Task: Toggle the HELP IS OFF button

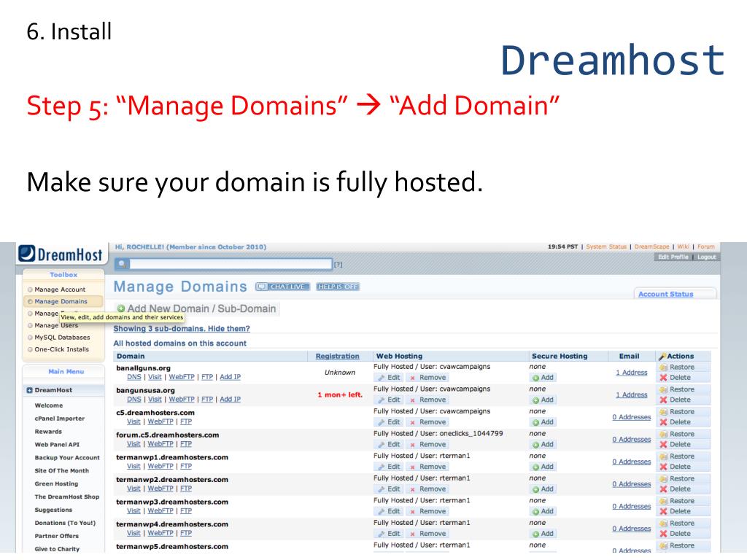Action: click(338, 287)
